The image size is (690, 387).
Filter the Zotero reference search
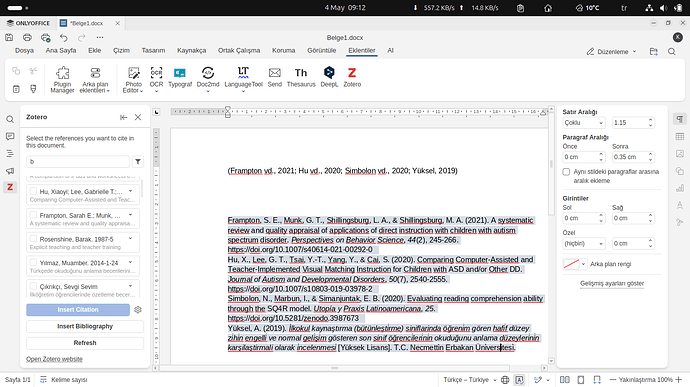pyautogui.click(x=138, y=162)
